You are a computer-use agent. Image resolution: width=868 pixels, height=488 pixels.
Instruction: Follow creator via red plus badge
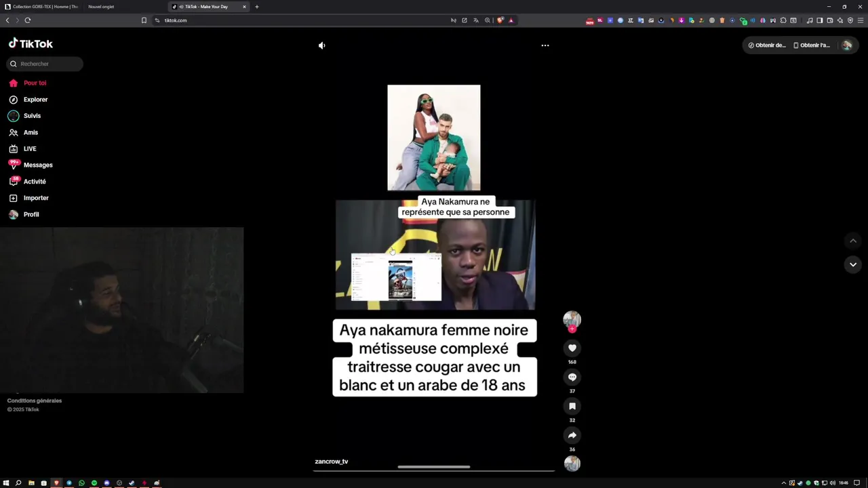click(x=572, y=329)
